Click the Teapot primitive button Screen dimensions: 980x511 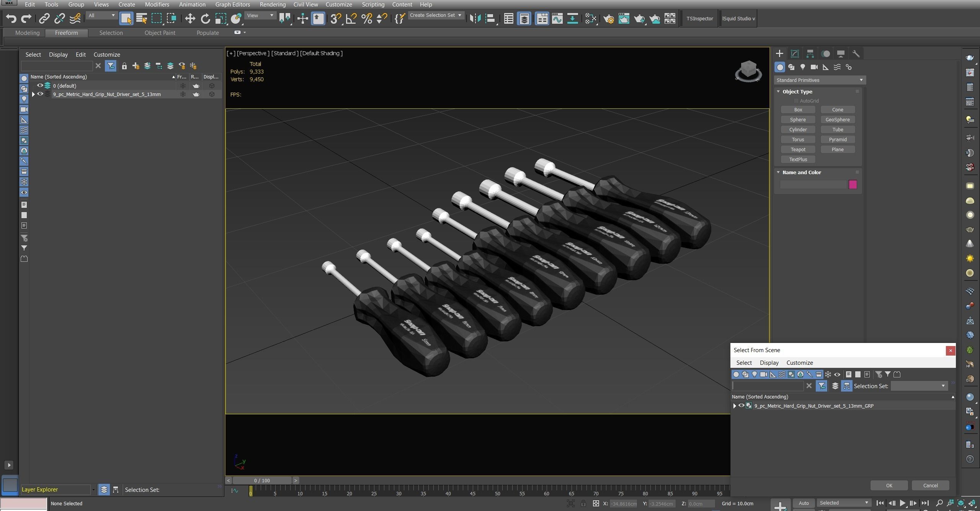click(x=798, y=149)
